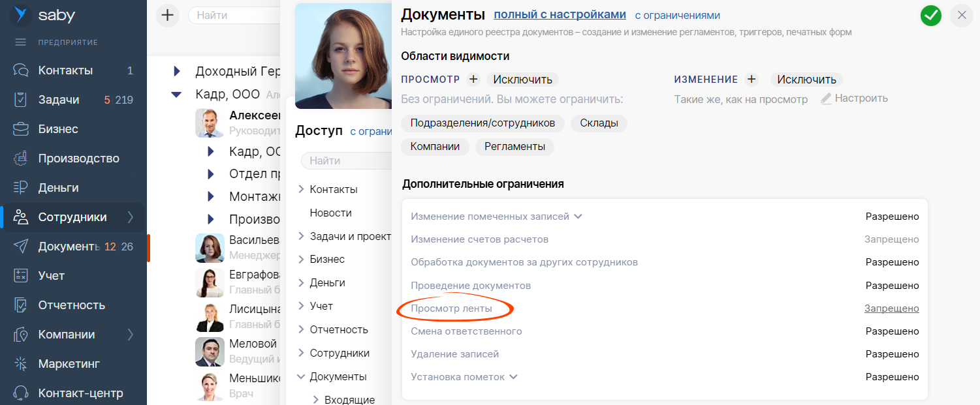Toggle Просмотр ленты Запрещено value

[x=891, y=308]
